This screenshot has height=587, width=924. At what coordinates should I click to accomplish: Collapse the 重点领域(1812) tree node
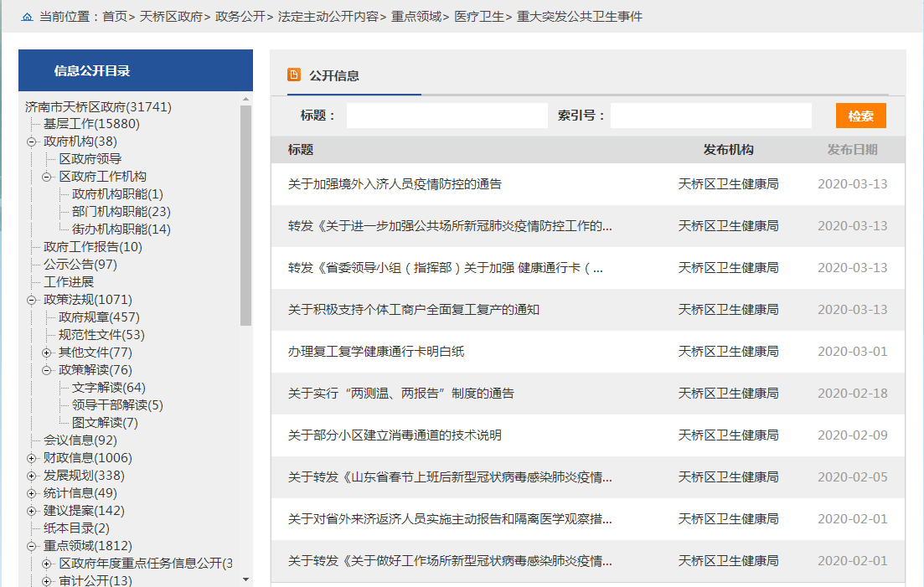point(31,547)
